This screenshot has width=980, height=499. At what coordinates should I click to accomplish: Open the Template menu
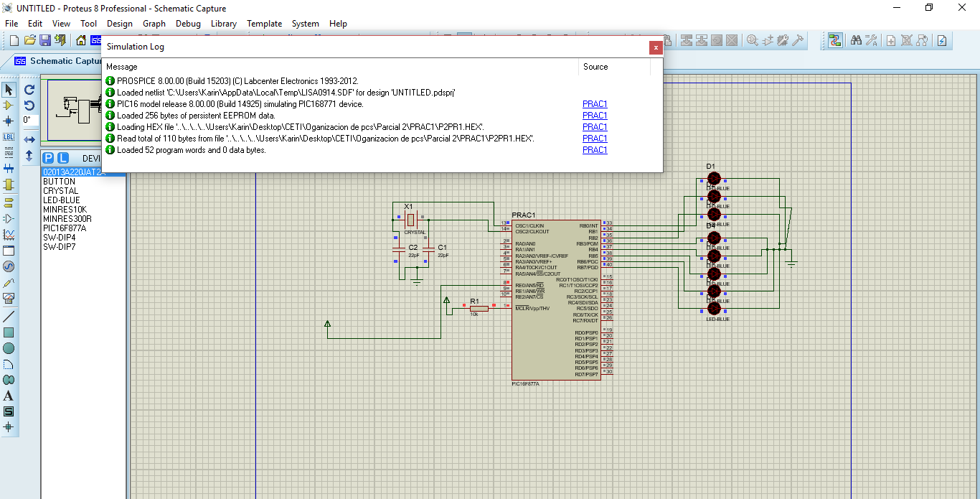pyautogui.click(x=265, y=24)
